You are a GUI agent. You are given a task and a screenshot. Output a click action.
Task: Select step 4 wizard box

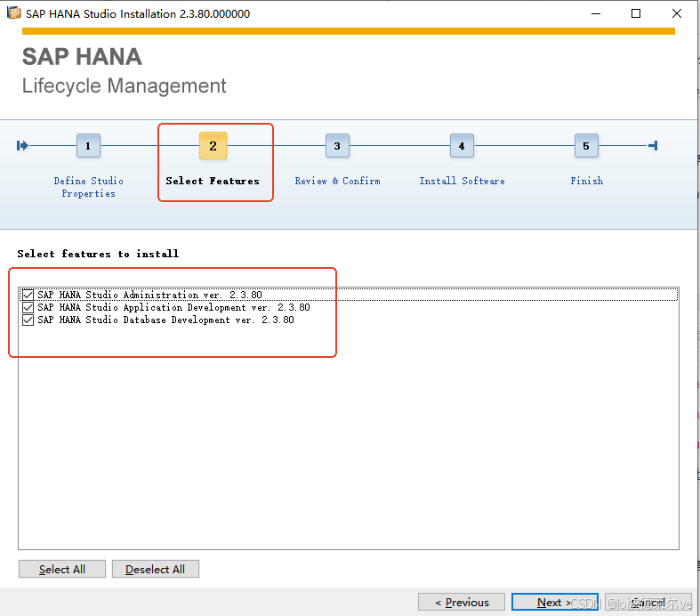point(462,146)
